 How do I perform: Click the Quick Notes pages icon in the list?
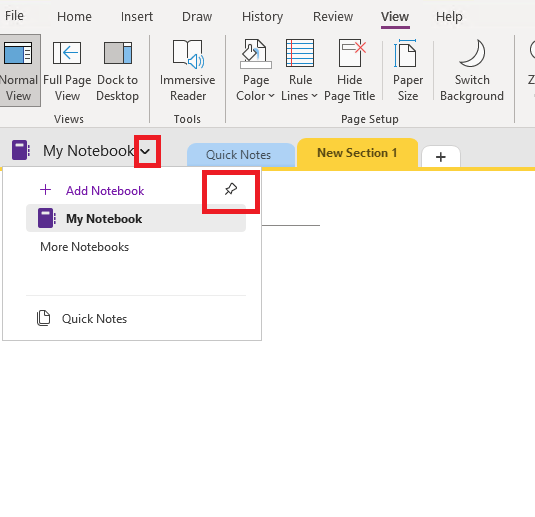[43, 318]
